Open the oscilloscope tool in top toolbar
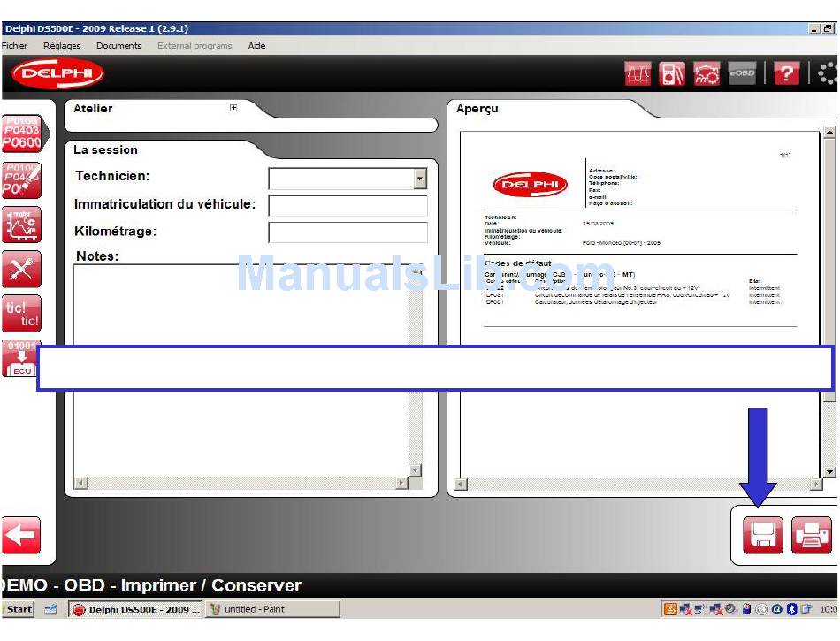The image size is (840, 641). (x=638, y=73)
